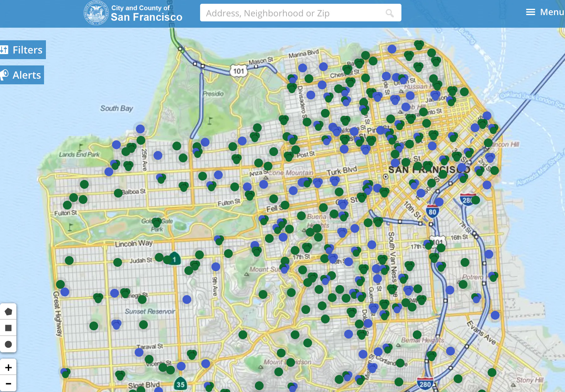Click the blue marker above Marina Blvd grid

pos(303,68)
